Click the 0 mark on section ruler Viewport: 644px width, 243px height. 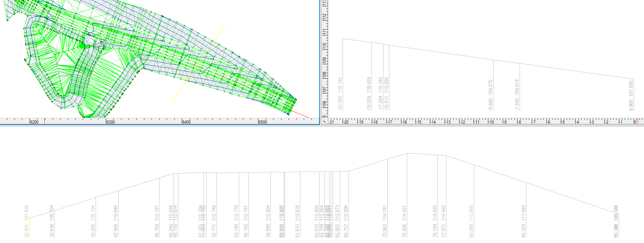635,122
